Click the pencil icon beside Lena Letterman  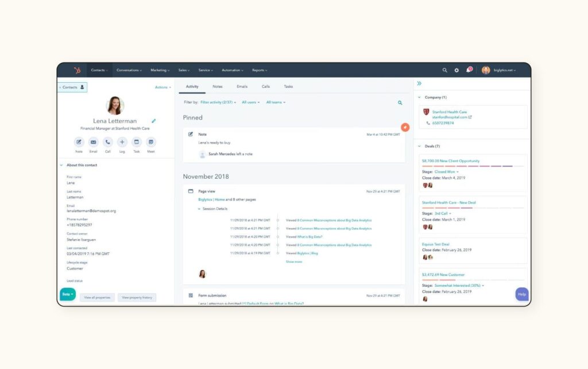[153, 121]
